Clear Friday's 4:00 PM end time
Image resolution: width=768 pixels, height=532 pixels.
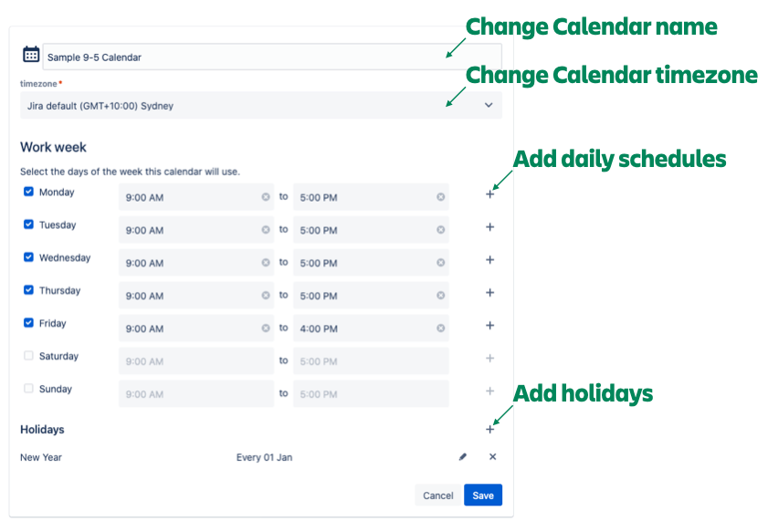point(440,329)
